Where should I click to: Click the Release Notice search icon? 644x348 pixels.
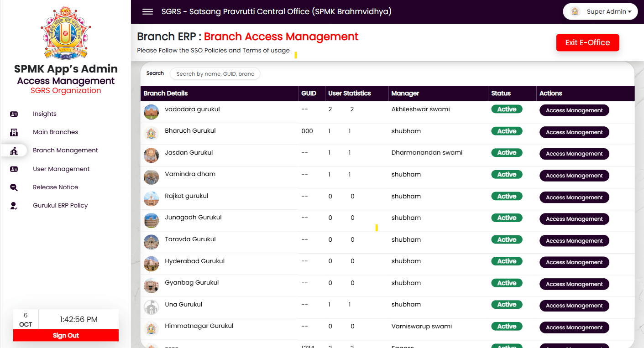pos(14,187)
